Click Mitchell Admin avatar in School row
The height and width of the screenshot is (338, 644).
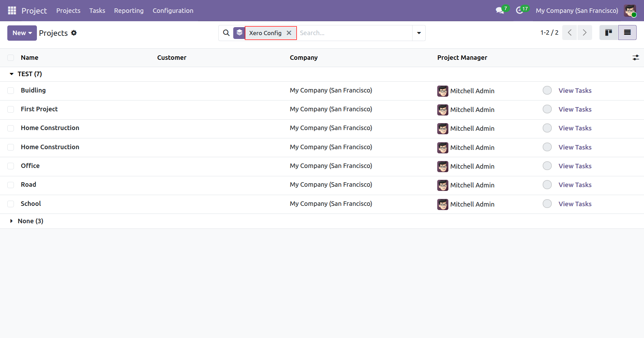coord(443,204)
